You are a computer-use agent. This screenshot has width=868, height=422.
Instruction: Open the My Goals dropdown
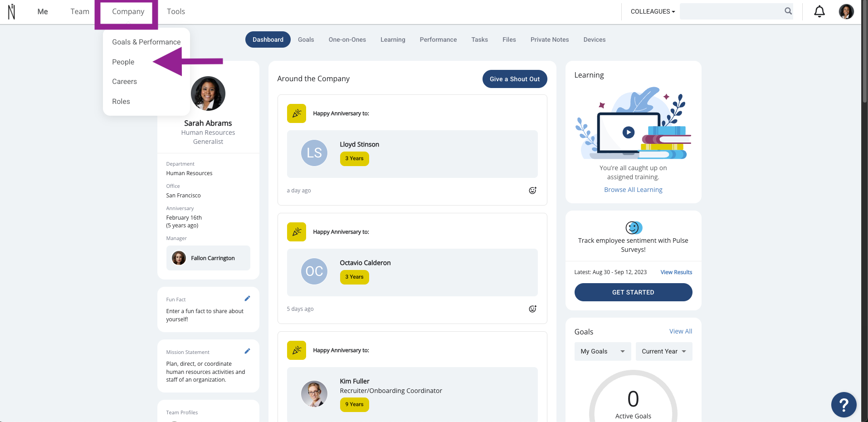(x=602, y=352)
